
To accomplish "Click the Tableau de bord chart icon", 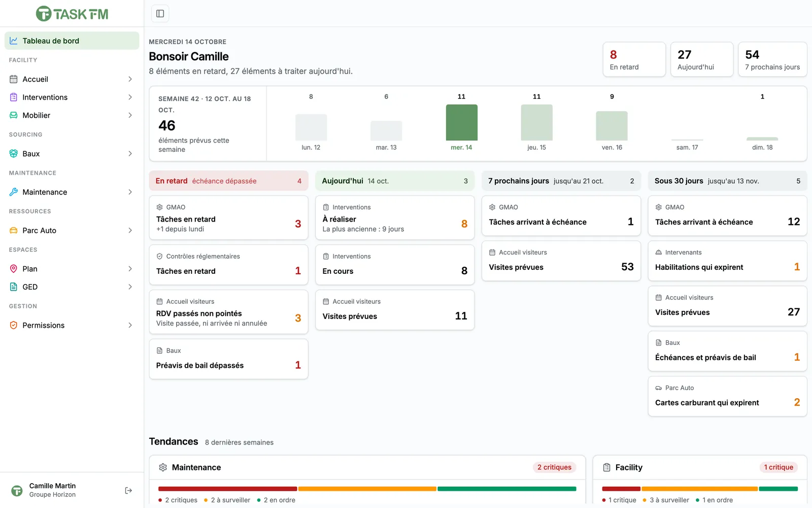I will coord(14,41).
